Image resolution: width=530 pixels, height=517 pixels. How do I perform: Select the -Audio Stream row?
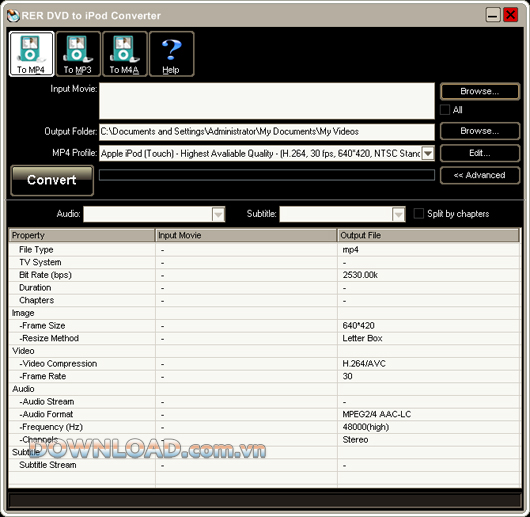pyautogui.click(x=264, y=402)
